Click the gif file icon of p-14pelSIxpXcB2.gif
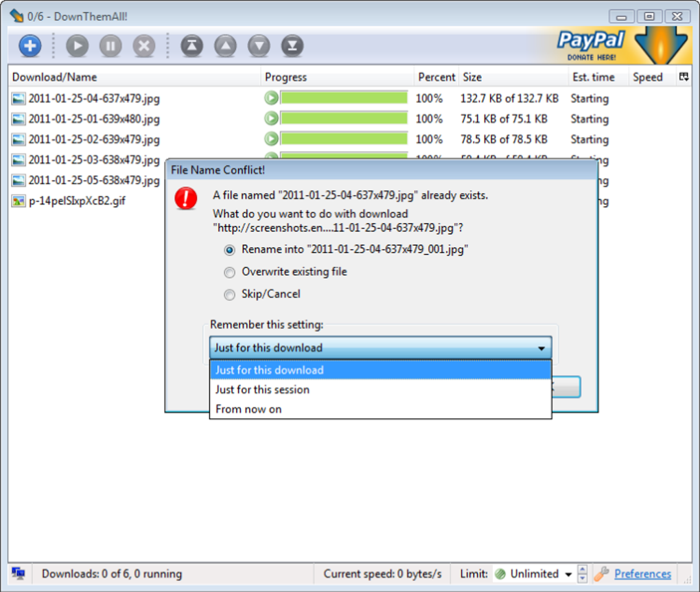The width and height of the screenshot is (700, 592). click(19, 201)
